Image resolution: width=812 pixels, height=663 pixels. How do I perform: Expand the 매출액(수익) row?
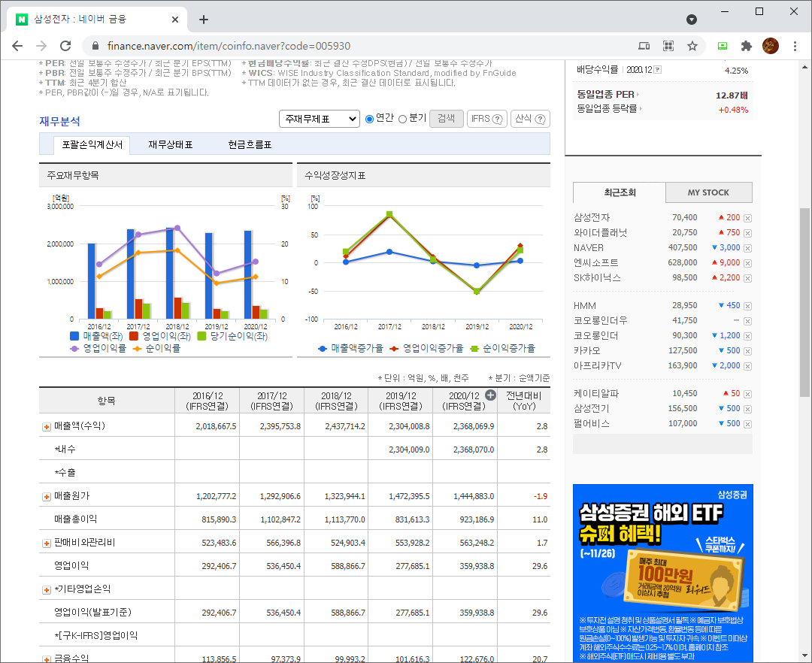tap(47, 427)
